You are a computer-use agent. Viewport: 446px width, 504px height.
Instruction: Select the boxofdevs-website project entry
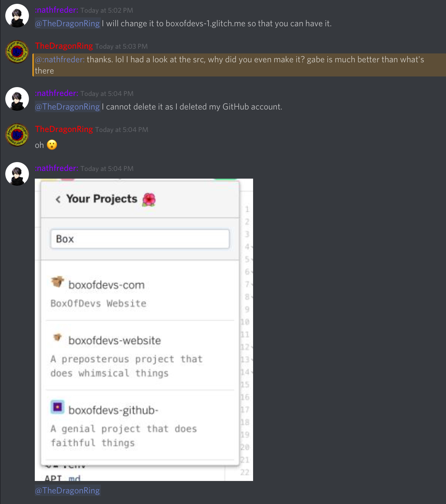(x=140, y=355)
